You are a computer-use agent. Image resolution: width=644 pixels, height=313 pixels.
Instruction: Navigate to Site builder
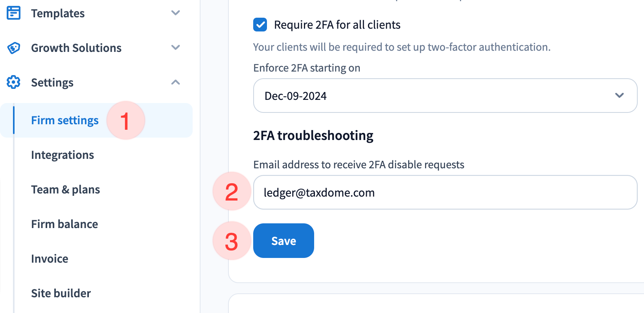coord(61,293)
